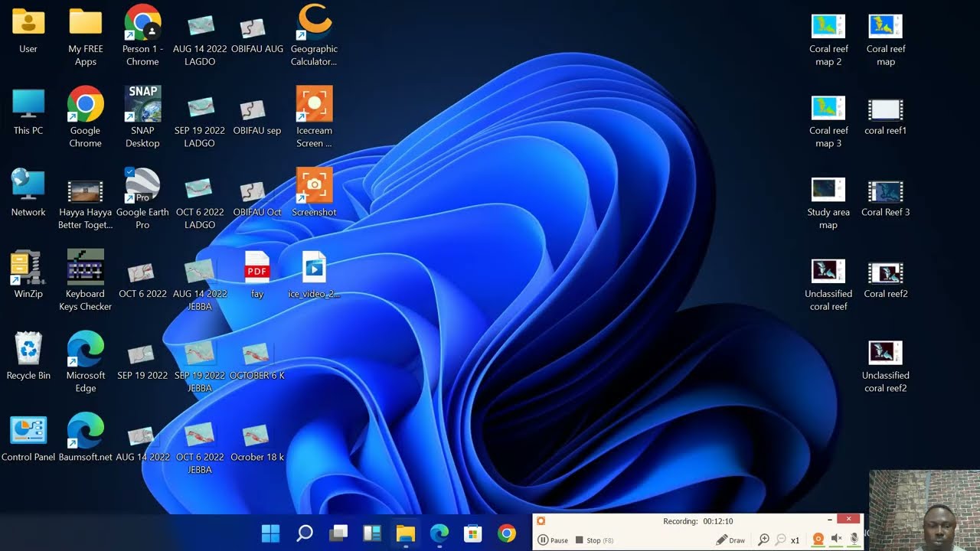
Task: Open Microsoft Store from the taskbar
Action: point(472,533)
